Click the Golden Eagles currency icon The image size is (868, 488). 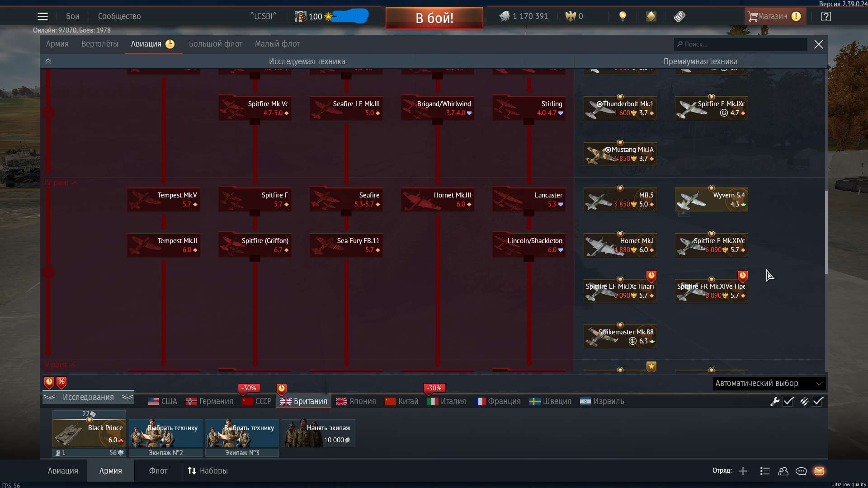pyautogui.click(x=571, y=16)
